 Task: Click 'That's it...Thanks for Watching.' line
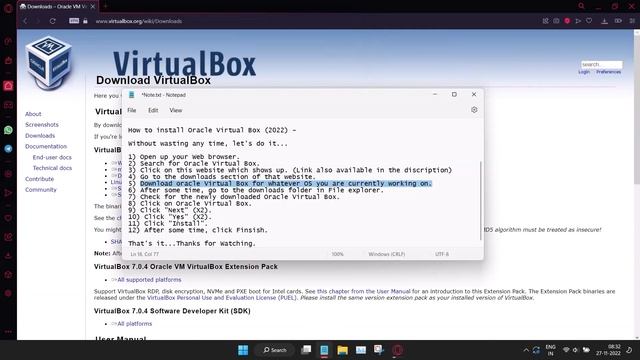pos(192,243)
